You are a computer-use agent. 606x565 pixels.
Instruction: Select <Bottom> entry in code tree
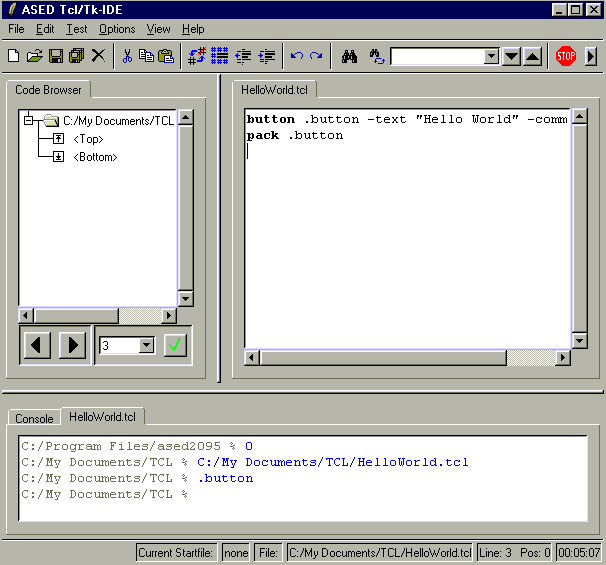coord(95,157)
